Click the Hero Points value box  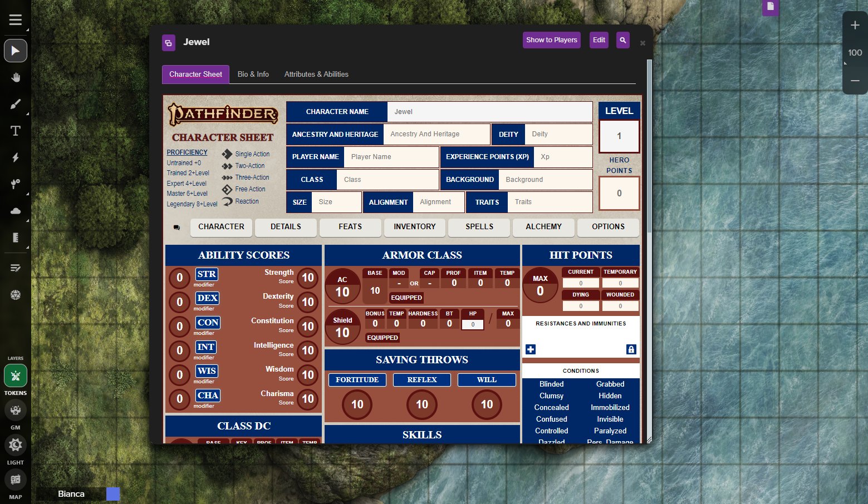[x=619, y=194]
